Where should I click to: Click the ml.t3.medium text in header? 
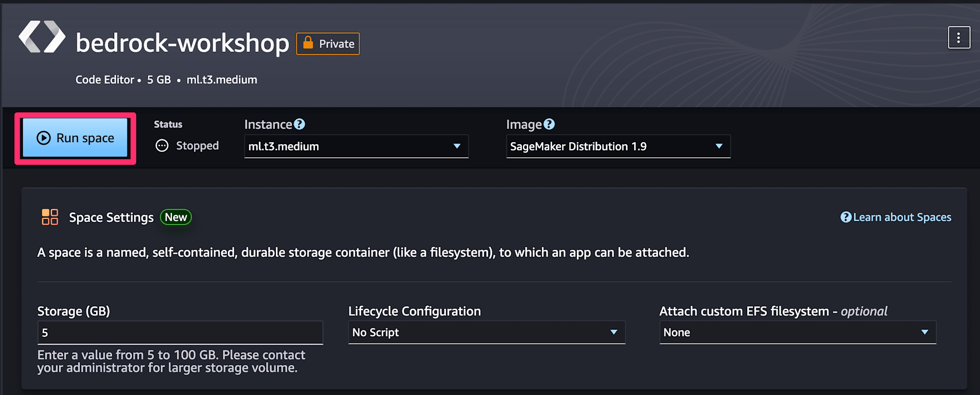click(x=222, y=80)
